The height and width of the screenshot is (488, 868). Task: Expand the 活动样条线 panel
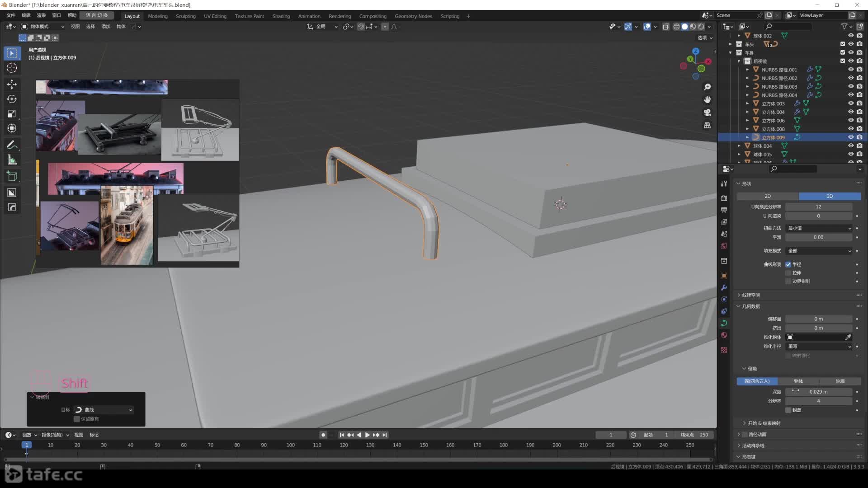(x=753, y=446)
